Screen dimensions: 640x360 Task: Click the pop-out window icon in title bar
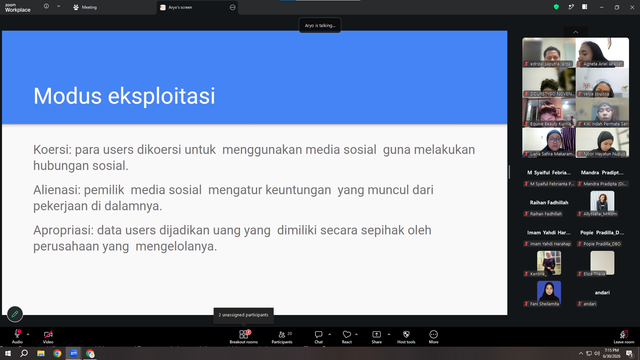click(x=571, y=7)
